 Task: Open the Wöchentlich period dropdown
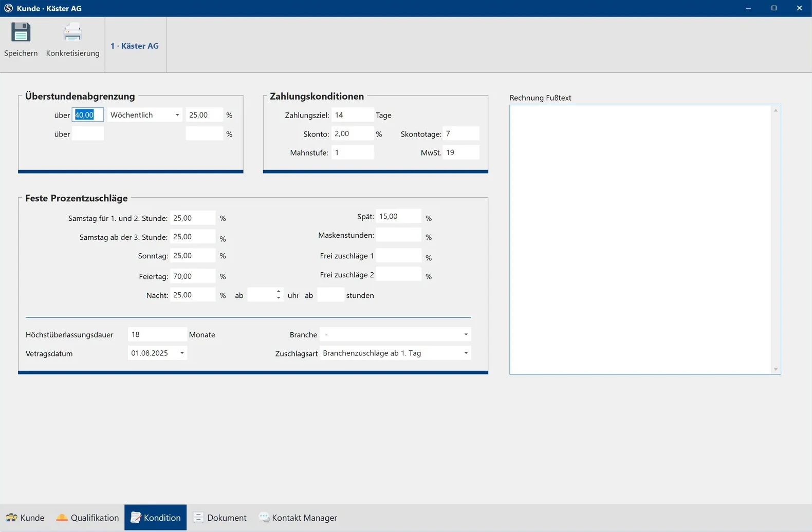(x=177, y=115)
